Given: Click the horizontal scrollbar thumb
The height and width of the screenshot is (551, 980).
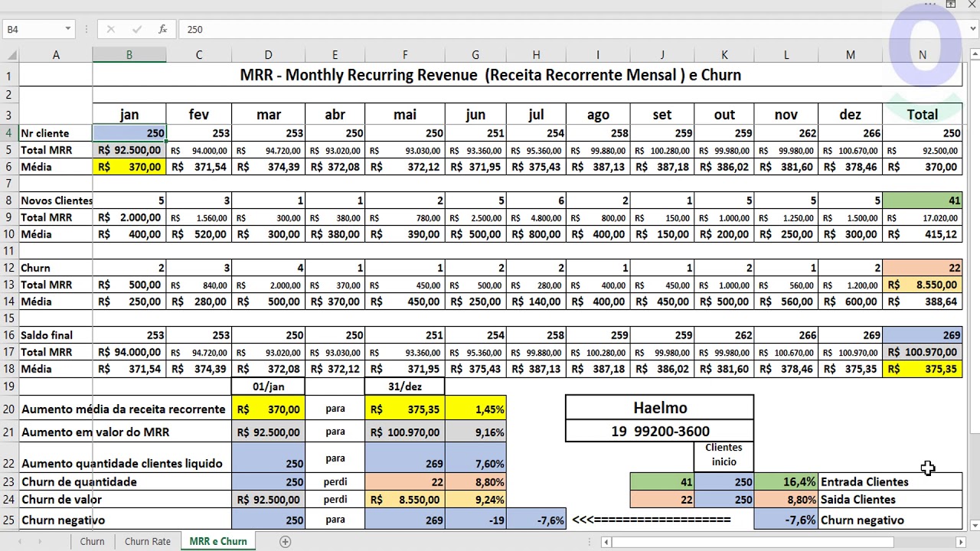Looking at the screenshot, I should (x=753, y=542).
